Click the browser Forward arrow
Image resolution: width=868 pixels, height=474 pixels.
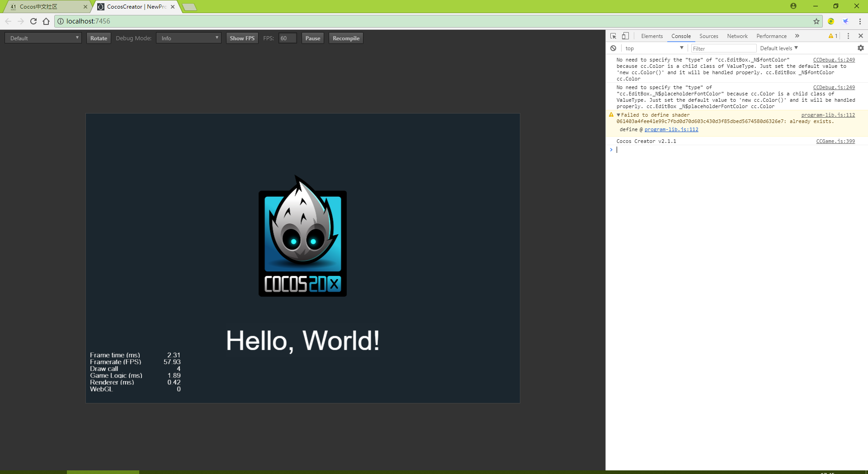(21, 21)
